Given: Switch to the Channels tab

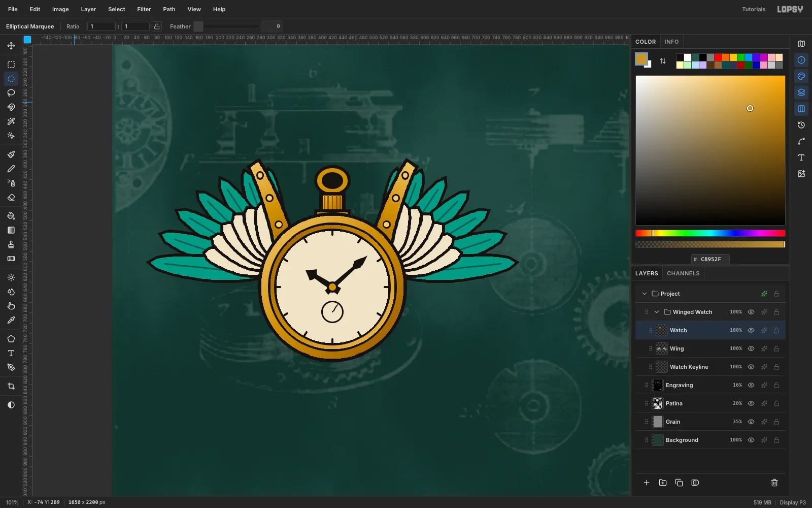Looking at the screenshot, I should tap(683, 273).
